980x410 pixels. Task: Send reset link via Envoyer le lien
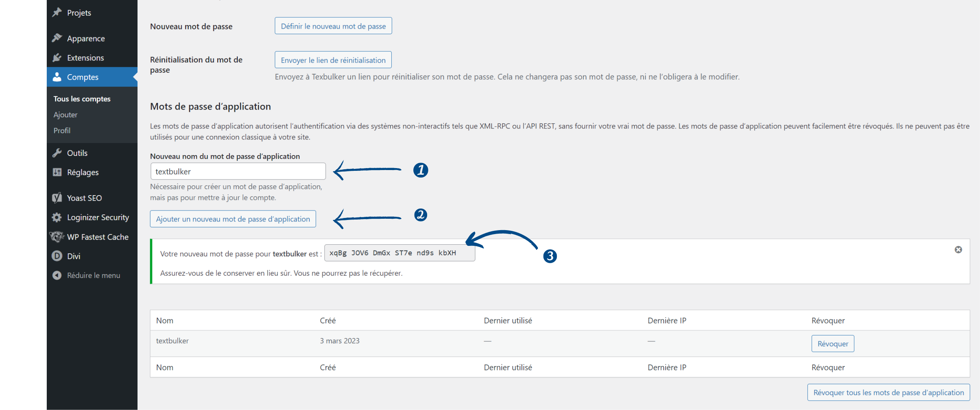pyautogui.click(x=333, y=60)
